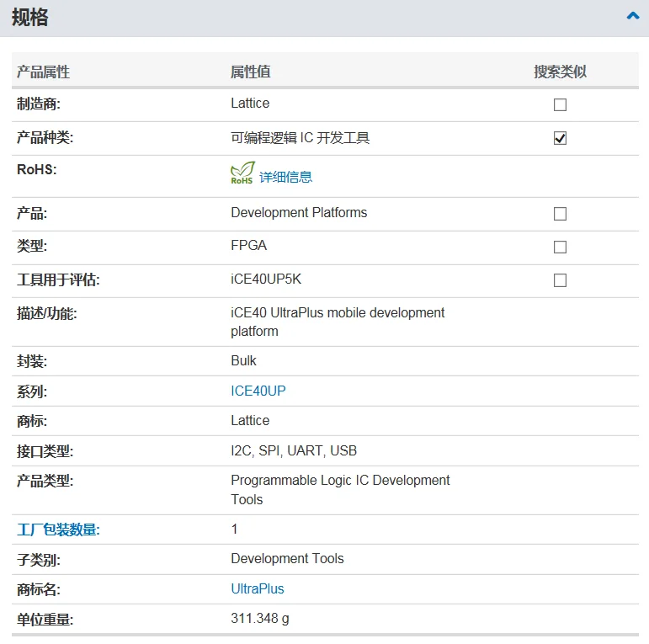Uncheck the 产品种类 search checkbox
Image resolution: width=649 pixels, height=644 pixels.
point(560,138)
